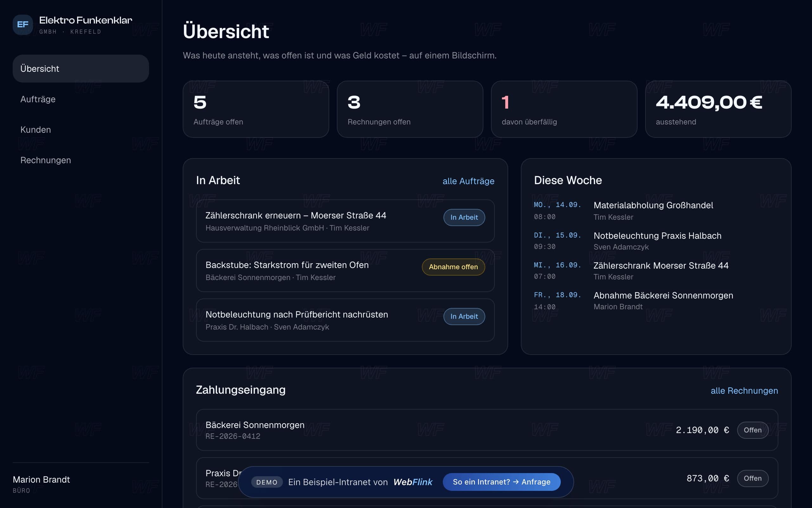Open job 'Notbeleuchtung nach Prüfbericht nachrüsten'
Image resolution: width=812 pixels, height=508 pixels.
click(345, 320)
